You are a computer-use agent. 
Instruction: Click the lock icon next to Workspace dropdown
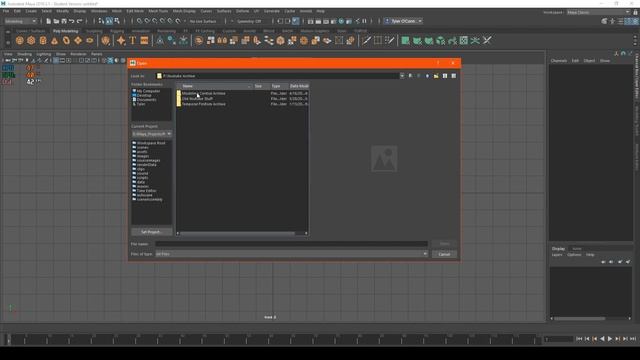point(636,12)
